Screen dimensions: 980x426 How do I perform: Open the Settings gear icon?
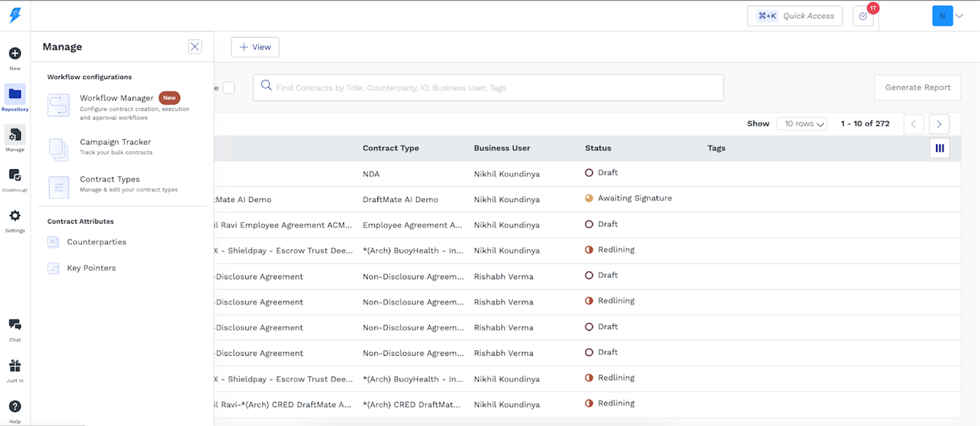(15, 215)
